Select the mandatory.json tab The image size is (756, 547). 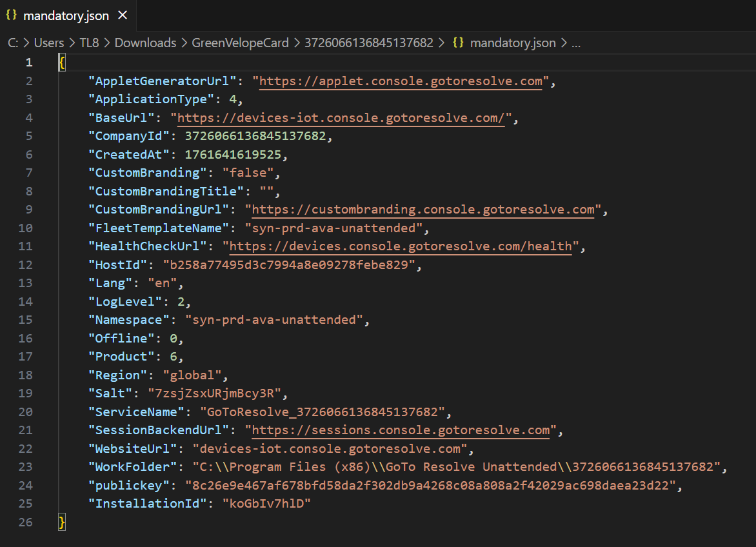click(x=66, y=15)
